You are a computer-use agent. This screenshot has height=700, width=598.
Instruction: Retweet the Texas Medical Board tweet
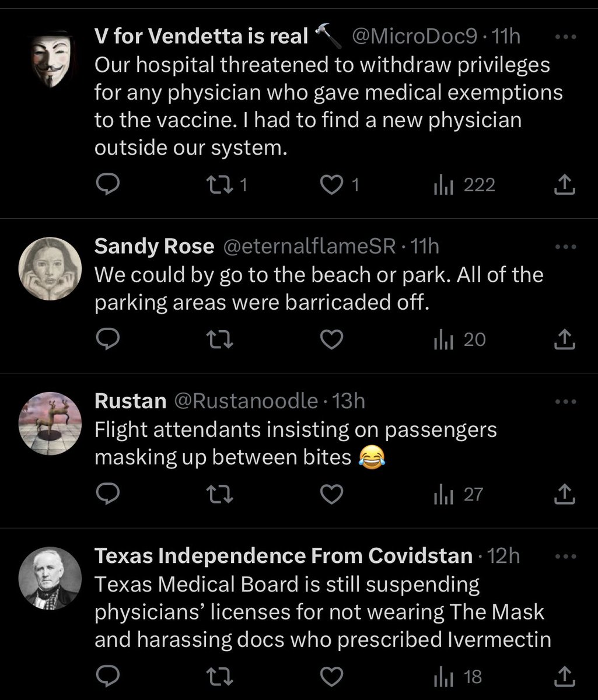click(x=219, y=677)
